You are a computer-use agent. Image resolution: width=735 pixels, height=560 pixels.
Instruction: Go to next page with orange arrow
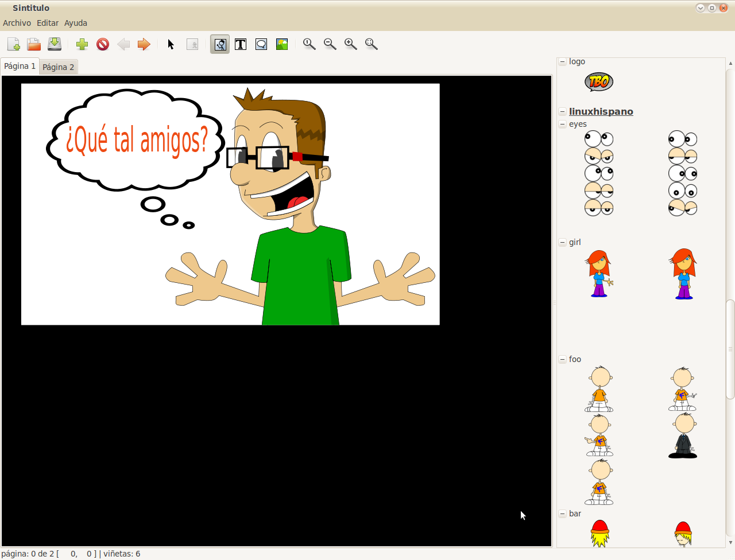click(144, 44)
